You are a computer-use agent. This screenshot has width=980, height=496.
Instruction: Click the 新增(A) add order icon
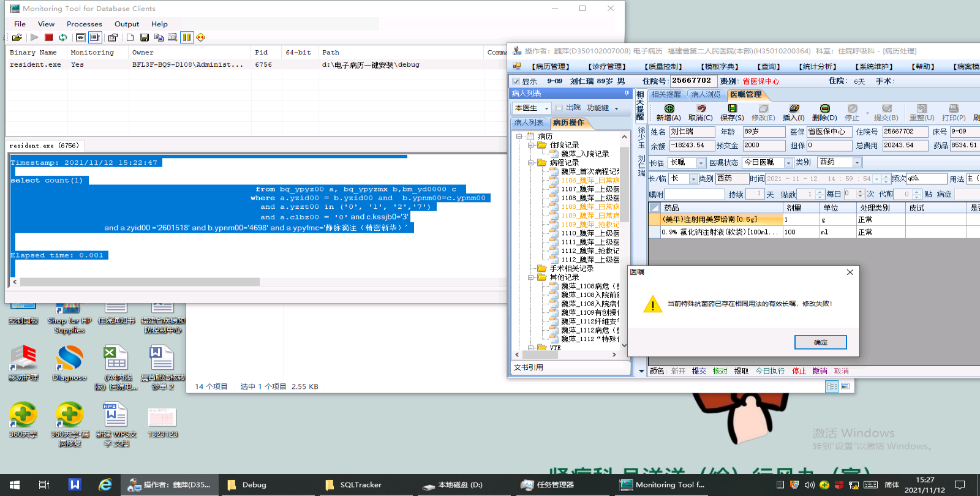(668, 109)
